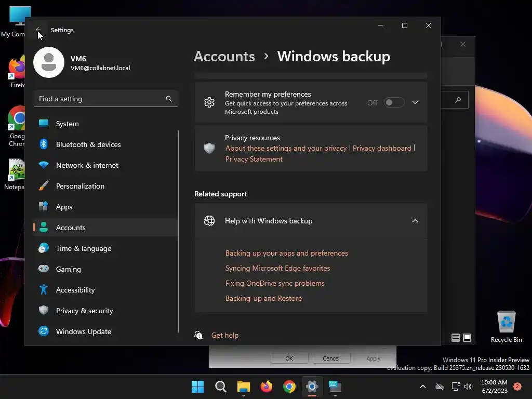Open File Explorer from the taskbar

coord(243,387)
